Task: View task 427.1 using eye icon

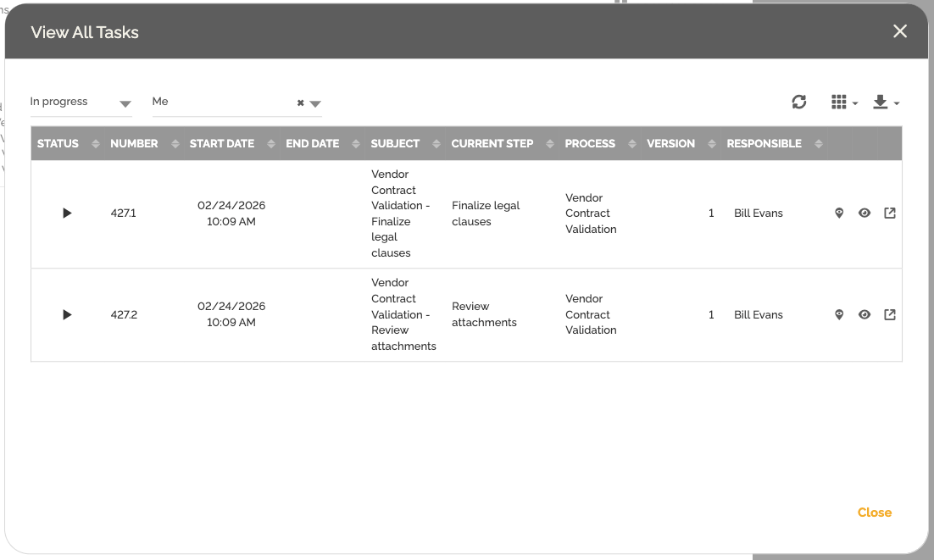Action: (x=865, y=213)
